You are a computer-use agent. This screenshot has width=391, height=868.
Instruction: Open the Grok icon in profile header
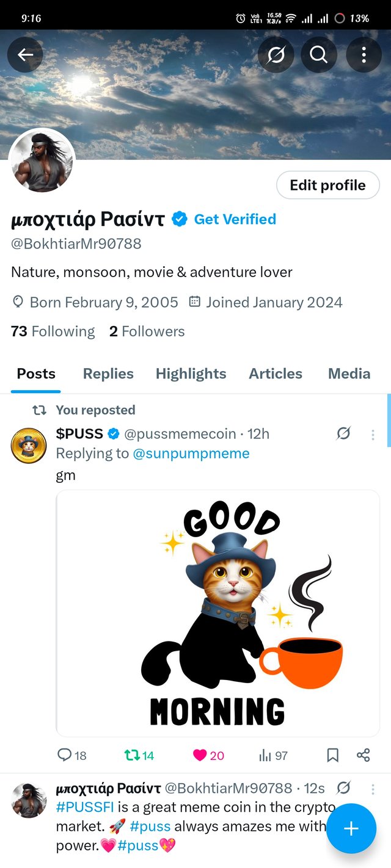276,55
